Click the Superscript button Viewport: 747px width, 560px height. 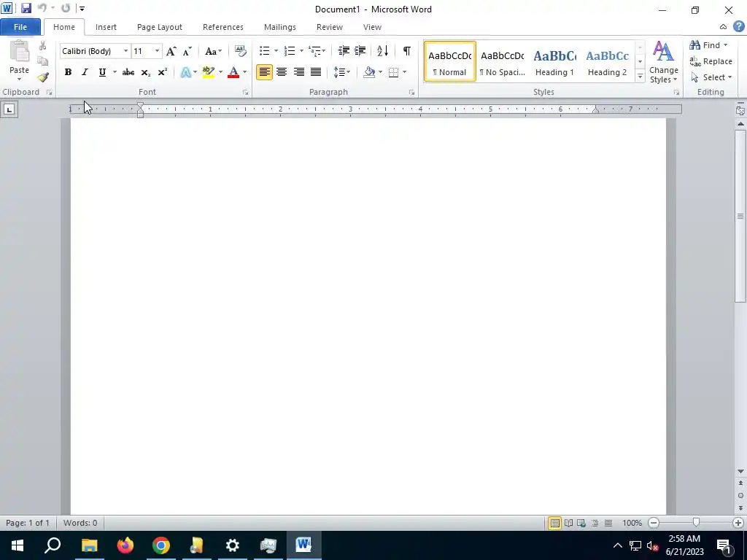coord(163,72)
